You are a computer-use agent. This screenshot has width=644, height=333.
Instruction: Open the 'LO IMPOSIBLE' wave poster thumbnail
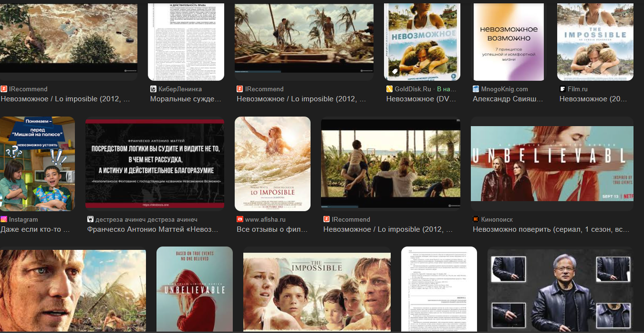[x=273, y=164]
